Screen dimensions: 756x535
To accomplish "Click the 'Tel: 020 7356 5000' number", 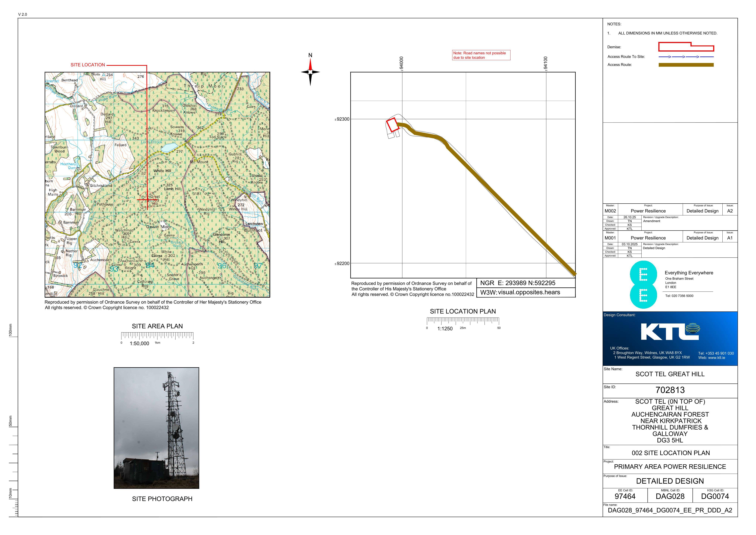I will coord(679,296).
